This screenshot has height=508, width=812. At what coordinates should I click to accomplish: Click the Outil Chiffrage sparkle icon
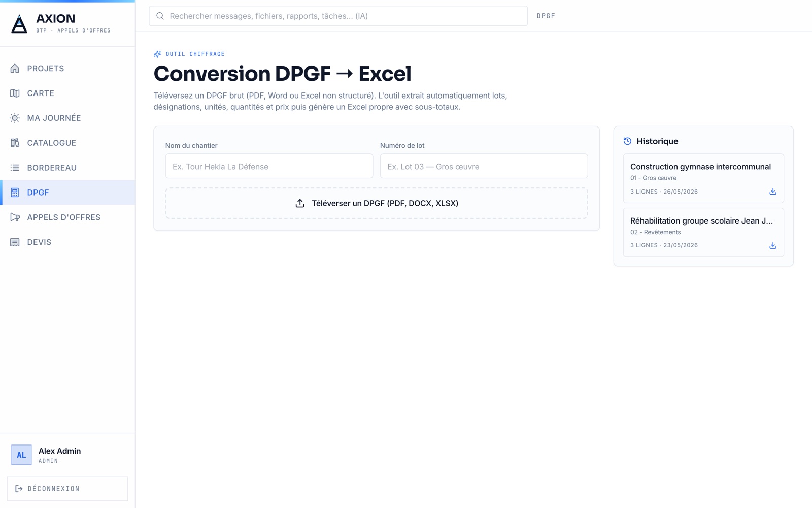pos(157,54)
